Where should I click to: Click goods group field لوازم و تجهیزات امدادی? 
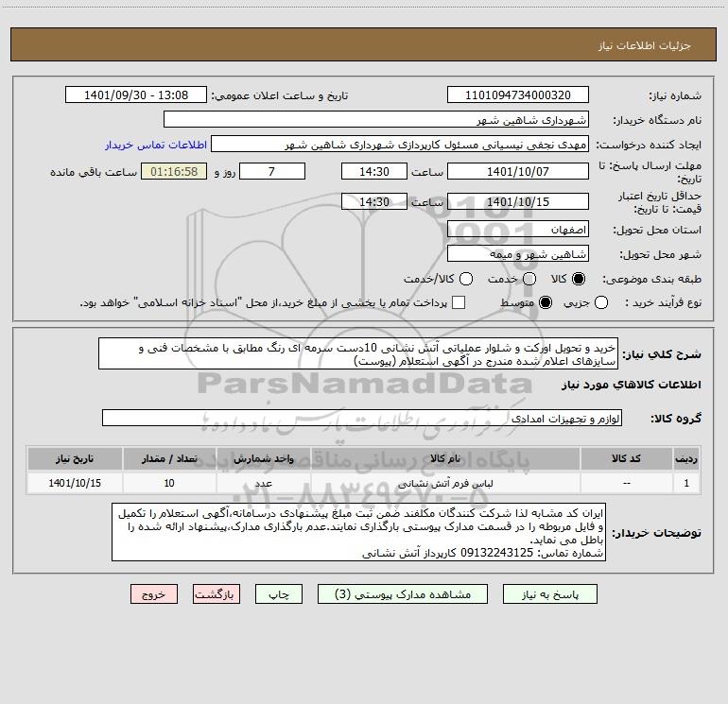click(362, 418)
